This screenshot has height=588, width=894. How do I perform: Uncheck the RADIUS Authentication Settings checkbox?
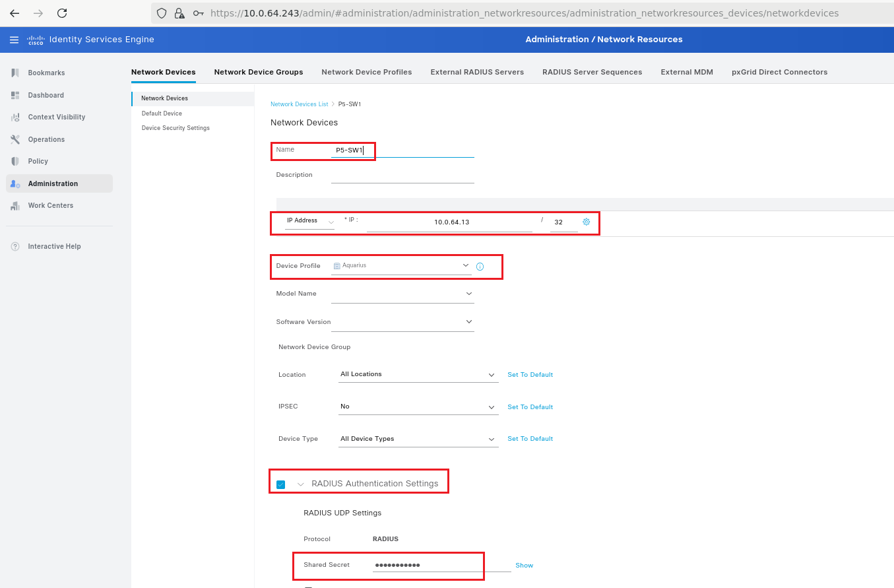[281, 484]
